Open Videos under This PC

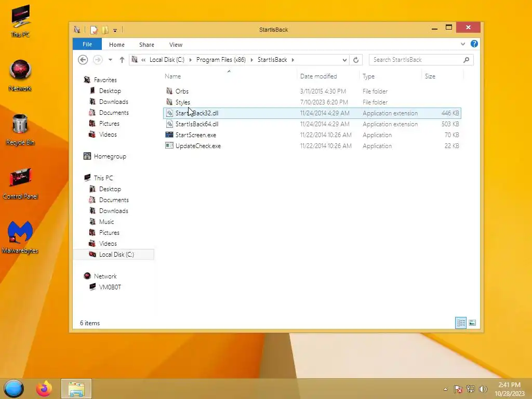click(x=108, y=244)
